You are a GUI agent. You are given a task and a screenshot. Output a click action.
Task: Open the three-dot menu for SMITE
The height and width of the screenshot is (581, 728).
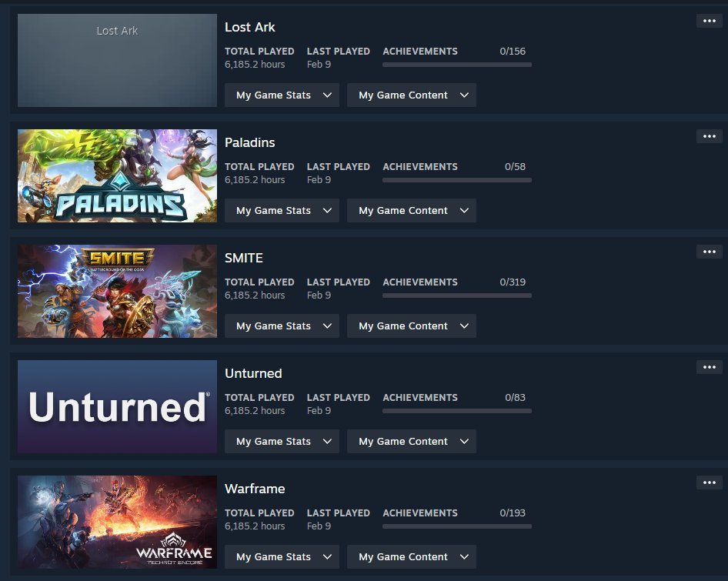709,252
